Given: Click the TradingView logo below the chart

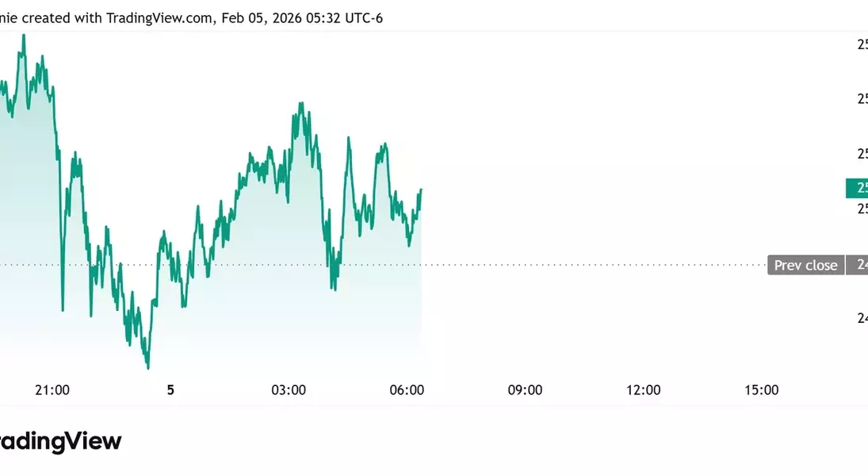Looking at the screenshot, I should point(60,442).
